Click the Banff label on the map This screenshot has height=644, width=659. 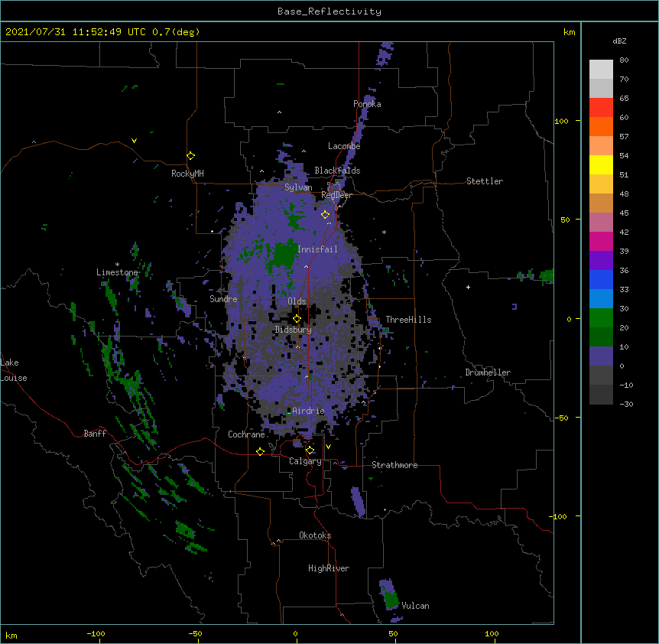click(x=95, y=434)
